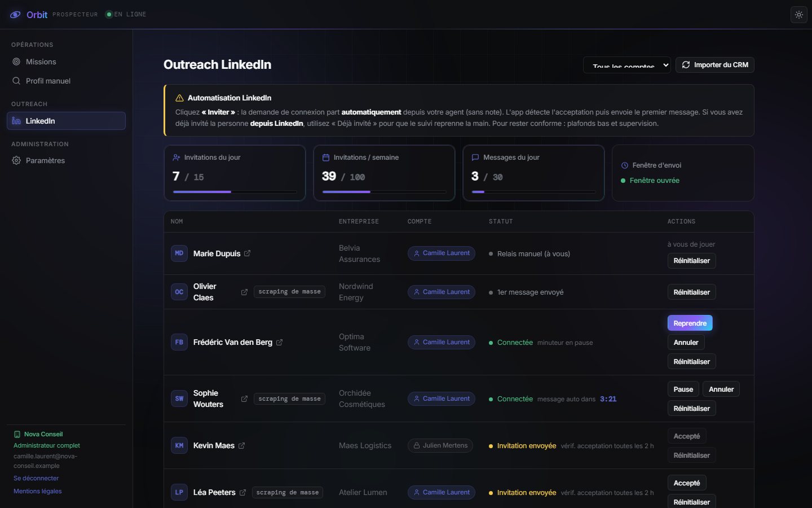Pause Sophie Wouters auto message timer
812x508 pixels.
click(683, 389)
